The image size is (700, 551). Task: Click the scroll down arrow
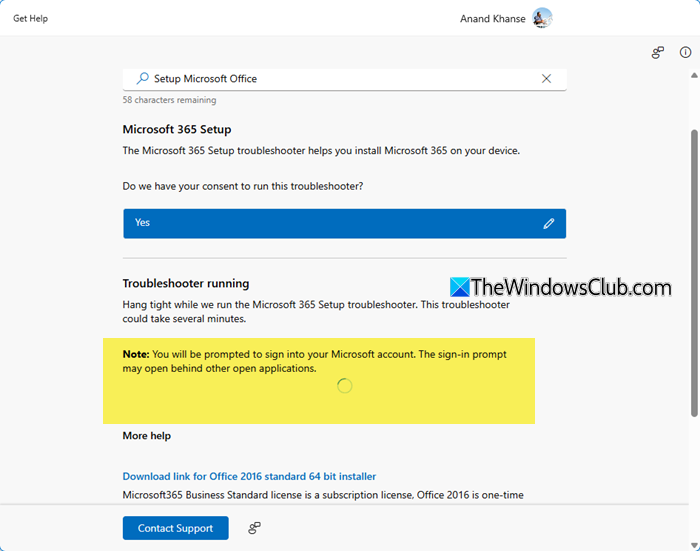tap(694, 545)
